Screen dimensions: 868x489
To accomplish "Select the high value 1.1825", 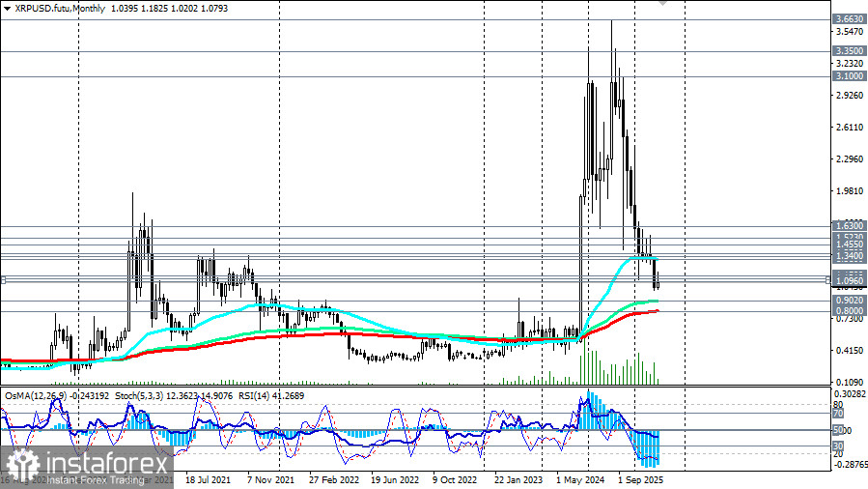I will click(x=154, y=9).
